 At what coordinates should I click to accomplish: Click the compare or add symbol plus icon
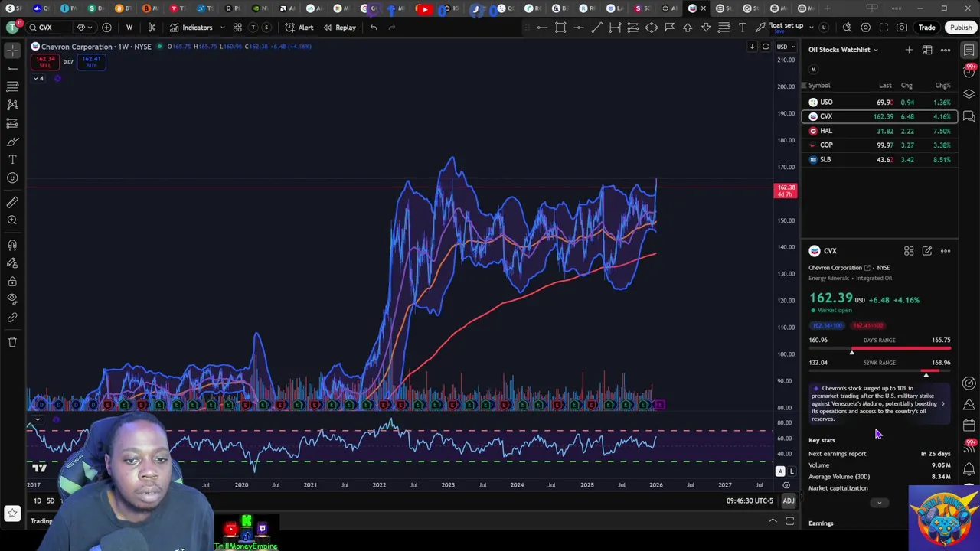click(106, 28)
